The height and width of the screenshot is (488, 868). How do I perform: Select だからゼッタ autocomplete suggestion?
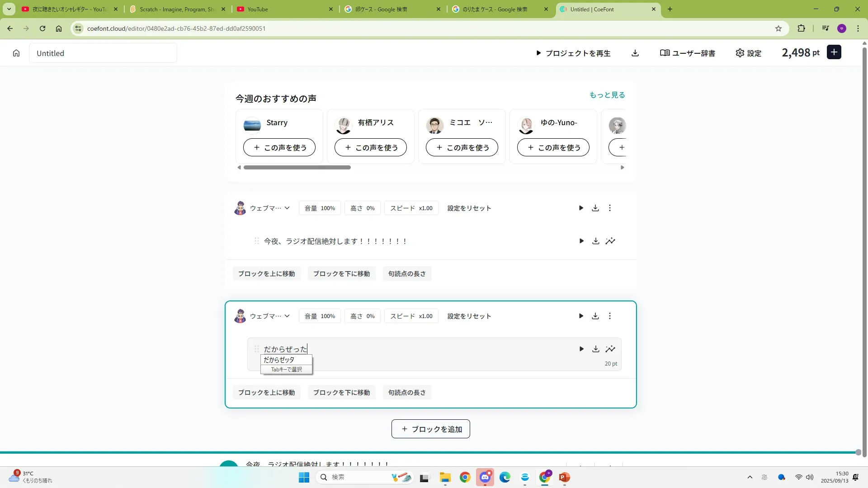(279, 360)
